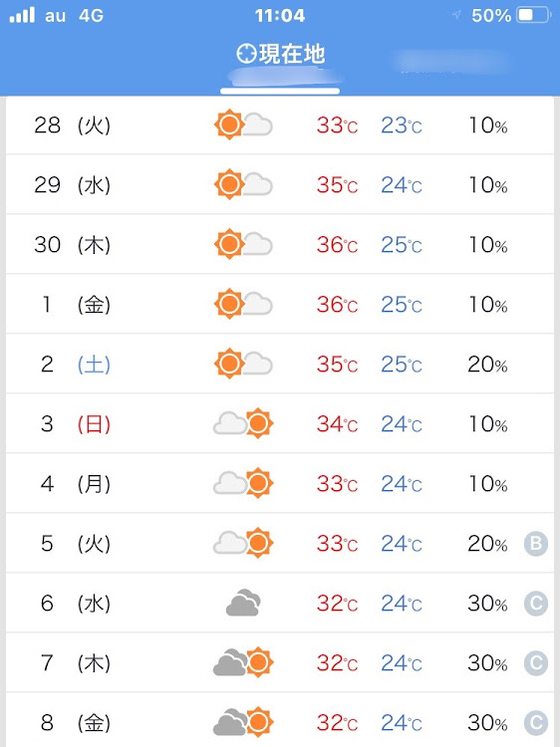The image size is (560, 747).
Task: Tap the gray cloud icon for 6 (水)
Action: [243, 603]
